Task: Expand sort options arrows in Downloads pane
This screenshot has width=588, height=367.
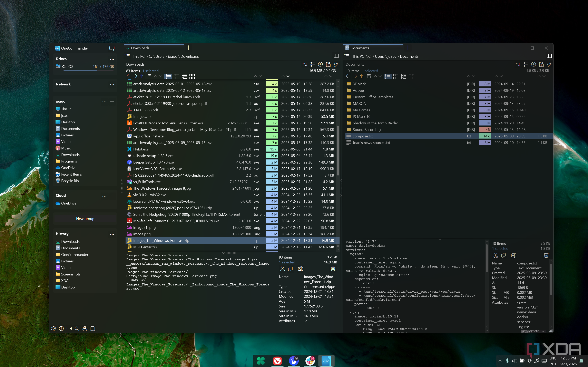Action: pos(305,64)
